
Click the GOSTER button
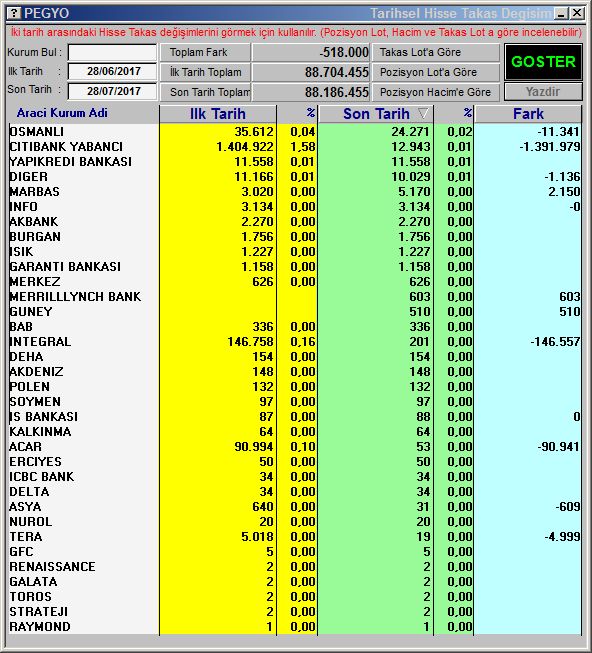click(543, 62)
